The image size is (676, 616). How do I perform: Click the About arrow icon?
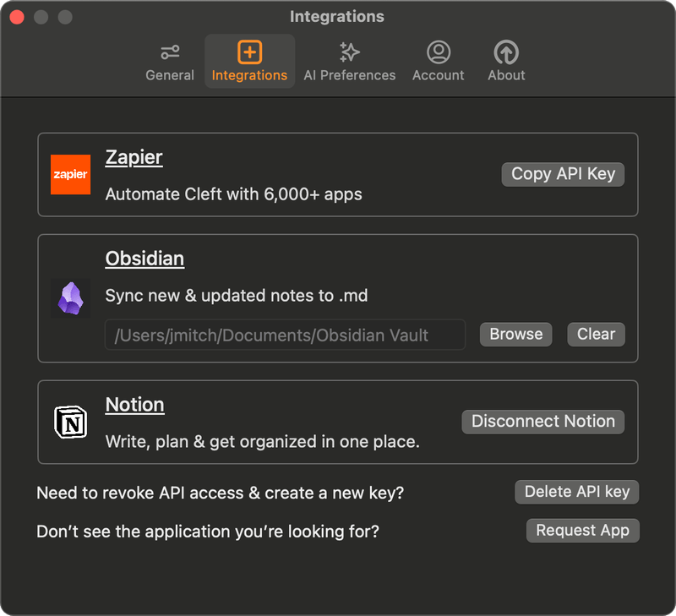505,52
